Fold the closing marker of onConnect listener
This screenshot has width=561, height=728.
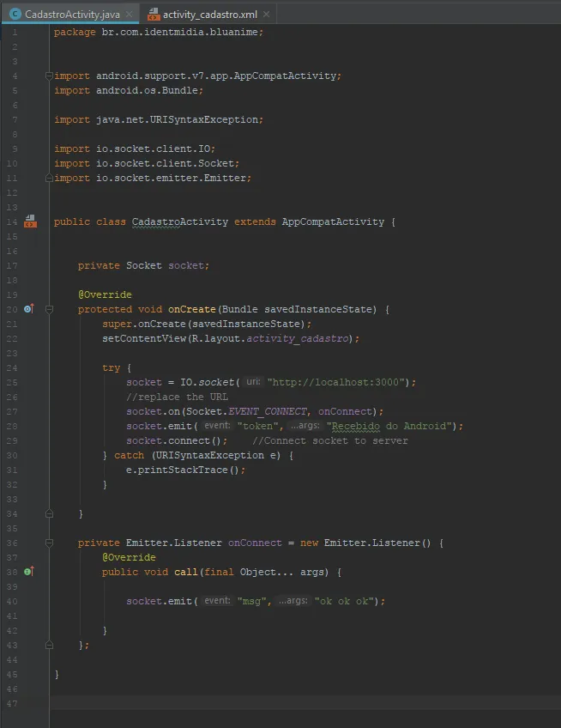pos(49,645)
